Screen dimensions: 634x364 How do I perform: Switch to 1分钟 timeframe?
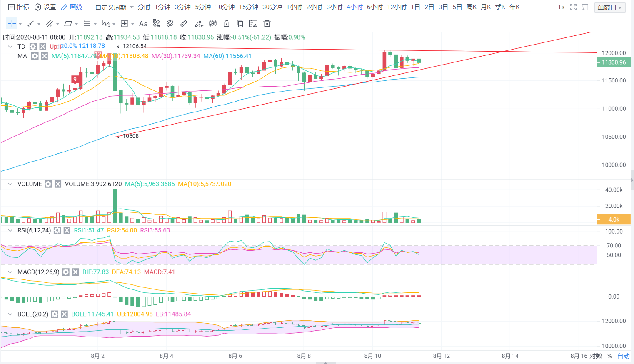pos(162,7)
